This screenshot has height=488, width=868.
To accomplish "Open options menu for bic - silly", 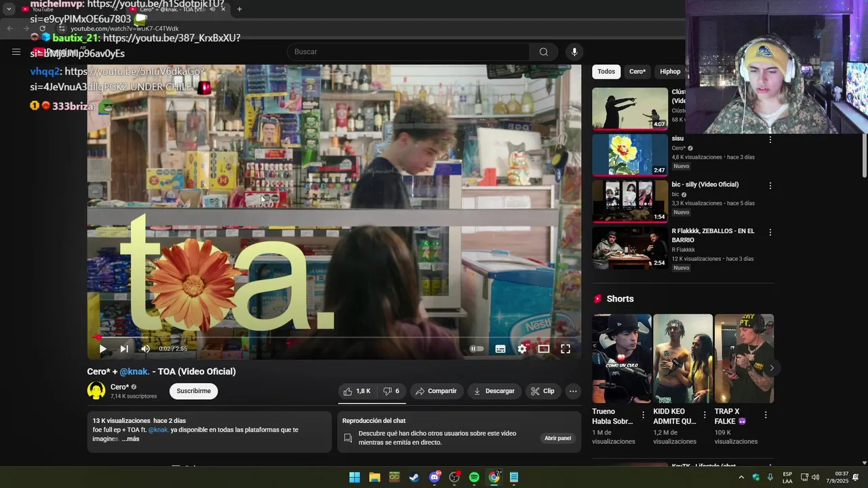I will 770,186.
